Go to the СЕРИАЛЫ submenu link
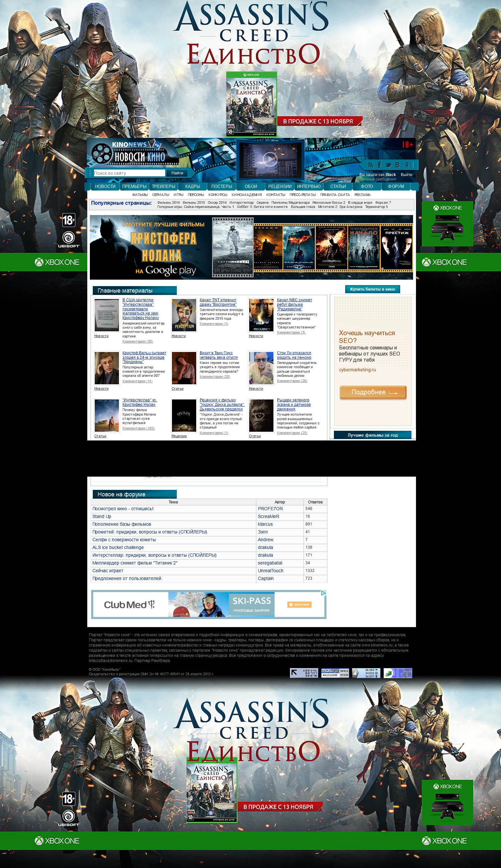501x868 pixels. [x=161, y=195]
